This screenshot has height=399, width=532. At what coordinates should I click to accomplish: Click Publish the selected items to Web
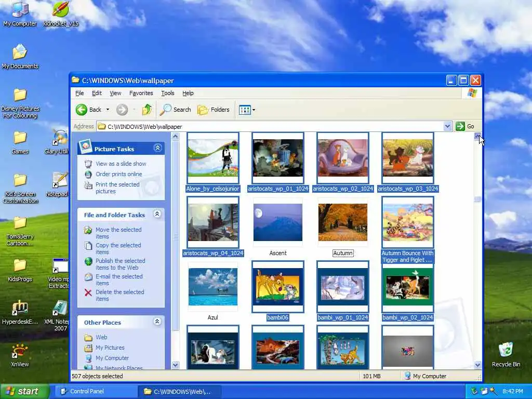120,264
